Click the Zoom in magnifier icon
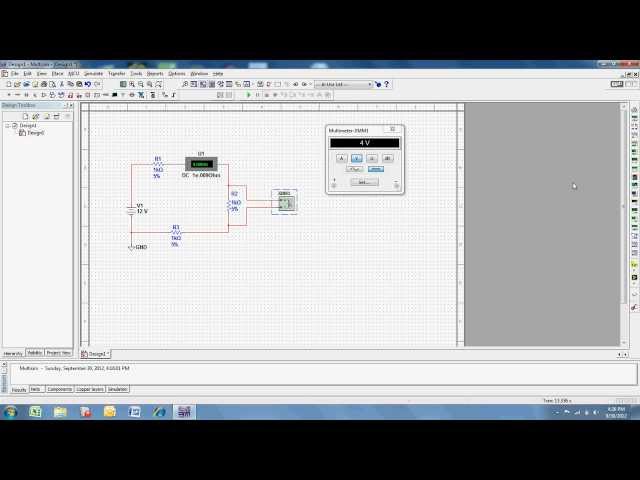 (132, 84)
